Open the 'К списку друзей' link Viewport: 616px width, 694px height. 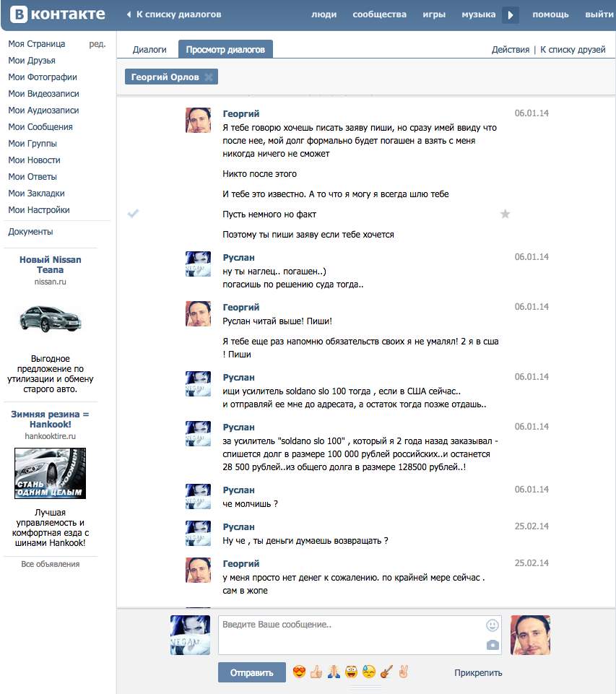[573, 50]
